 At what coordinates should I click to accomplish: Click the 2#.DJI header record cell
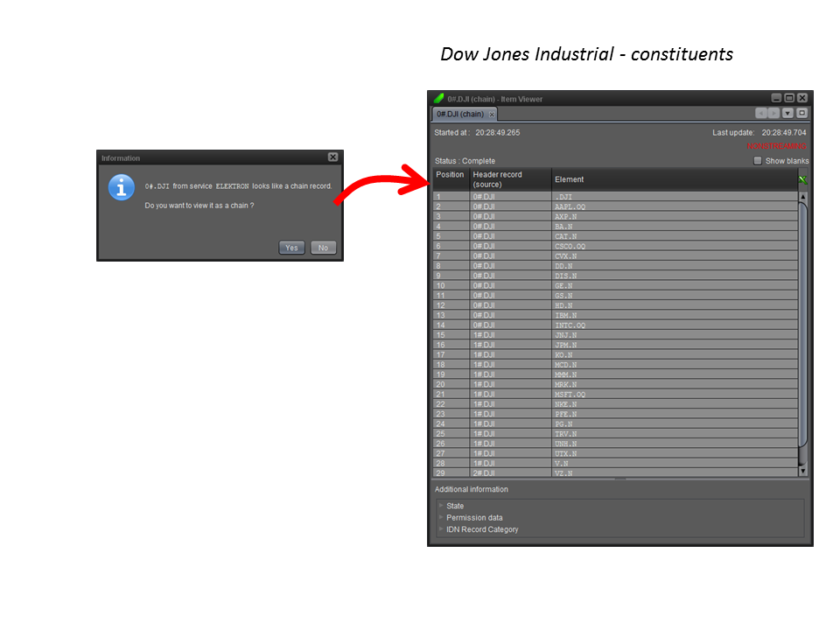510,473
